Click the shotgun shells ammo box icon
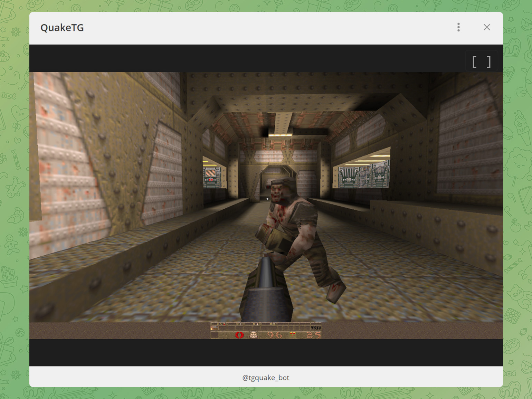 point(293,335)
